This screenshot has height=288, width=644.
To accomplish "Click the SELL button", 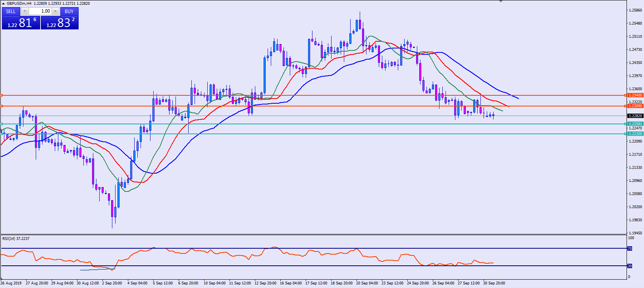I will pos(11,12).
